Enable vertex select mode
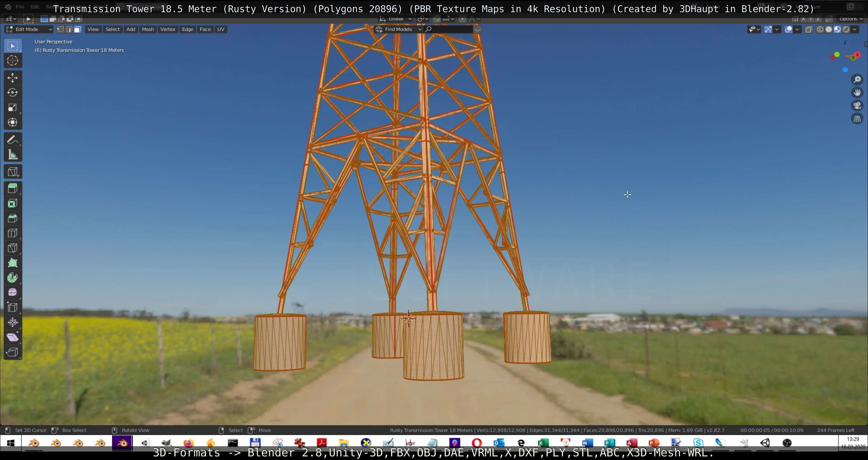868x460 pixels. click(60, 29)
